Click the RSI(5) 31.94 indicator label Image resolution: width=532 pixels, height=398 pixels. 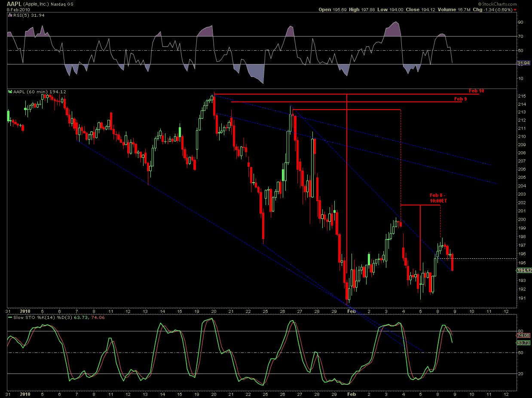pyautogui.click(x=29, y=15)
